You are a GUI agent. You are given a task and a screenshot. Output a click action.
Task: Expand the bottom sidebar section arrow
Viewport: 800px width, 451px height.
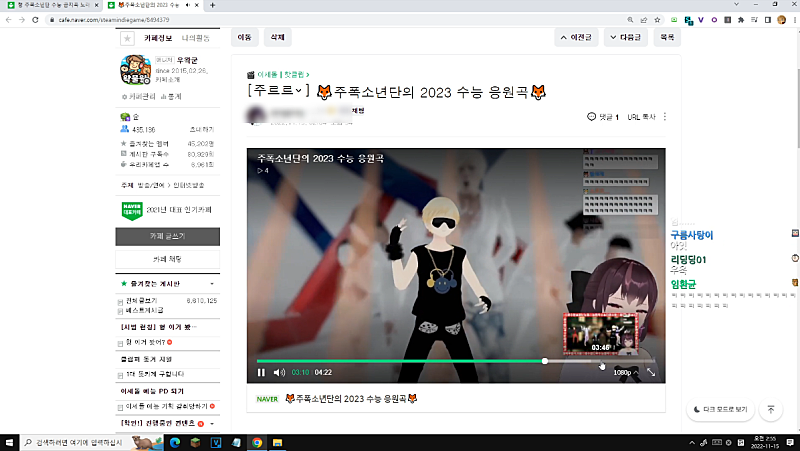pyautogui.click(x=212, y=423)
